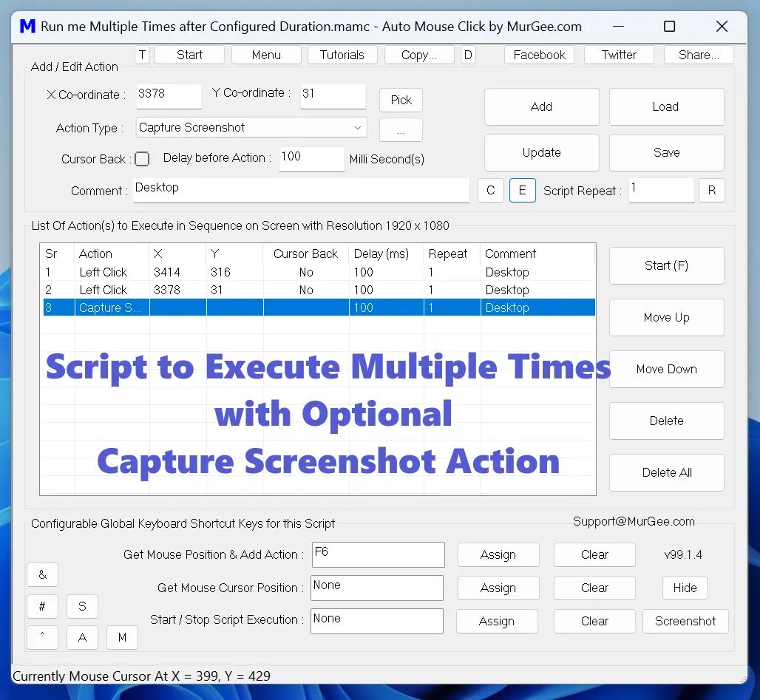760x700 pixels.
Task: Click the Y Co-ordinate input field
Action: point(333,96)
